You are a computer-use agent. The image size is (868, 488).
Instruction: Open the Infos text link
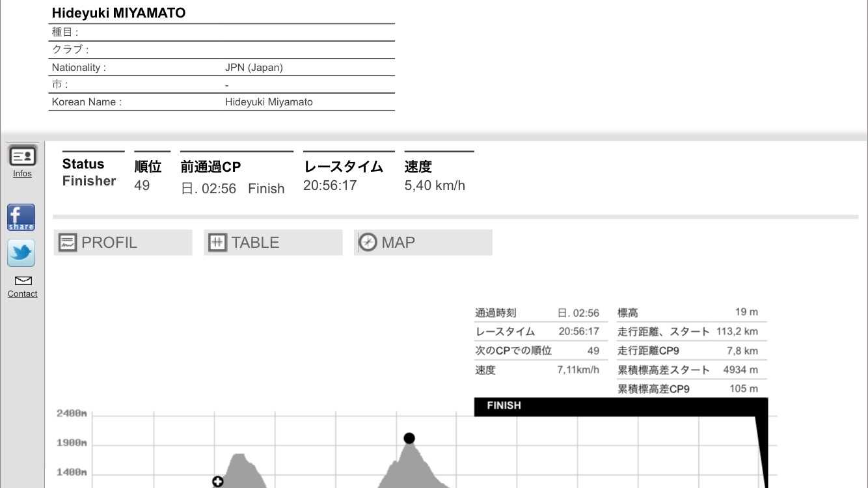(x=22, y=174)
